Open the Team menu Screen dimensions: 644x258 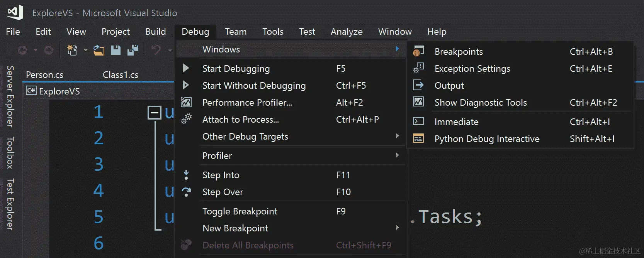[236, 32]
